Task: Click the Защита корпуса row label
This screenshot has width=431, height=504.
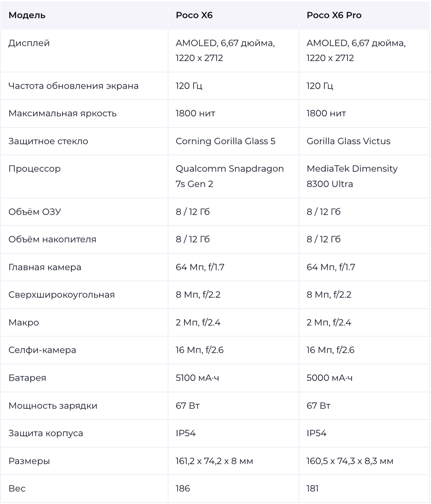Action: (46, 433)
